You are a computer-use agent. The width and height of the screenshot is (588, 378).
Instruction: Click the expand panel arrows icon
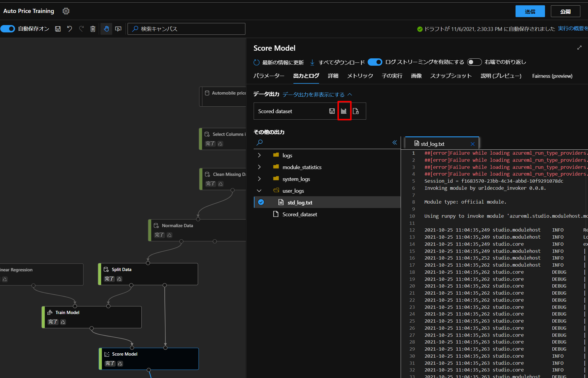[x=579, y=48]
